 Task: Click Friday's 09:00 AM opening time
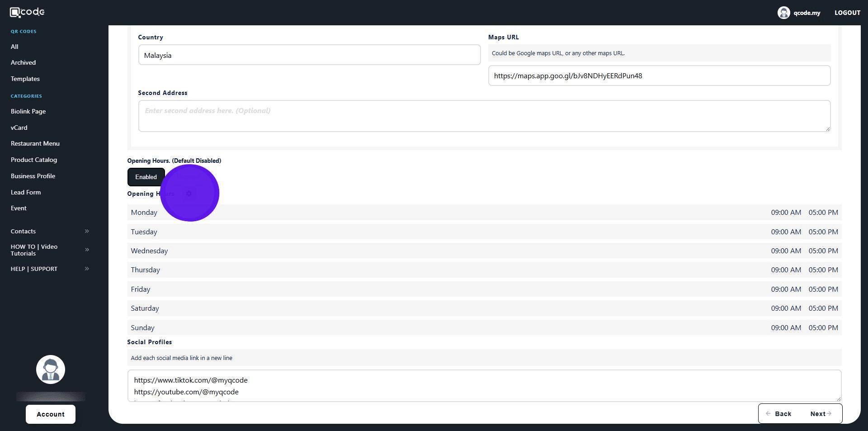point(786,289)
